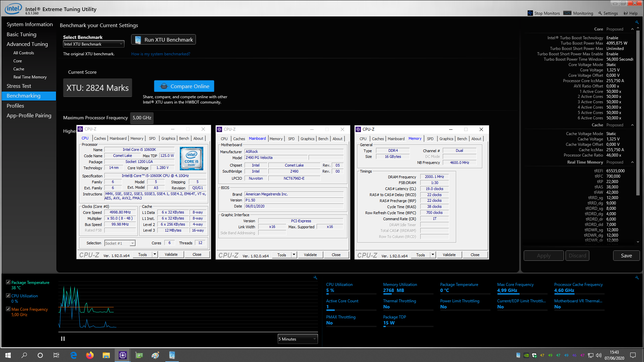The height and width of the screenshot is (362, 644).
Task: Uncheck Max Core Frequency graph checkbox
Action: pos(8,309)
